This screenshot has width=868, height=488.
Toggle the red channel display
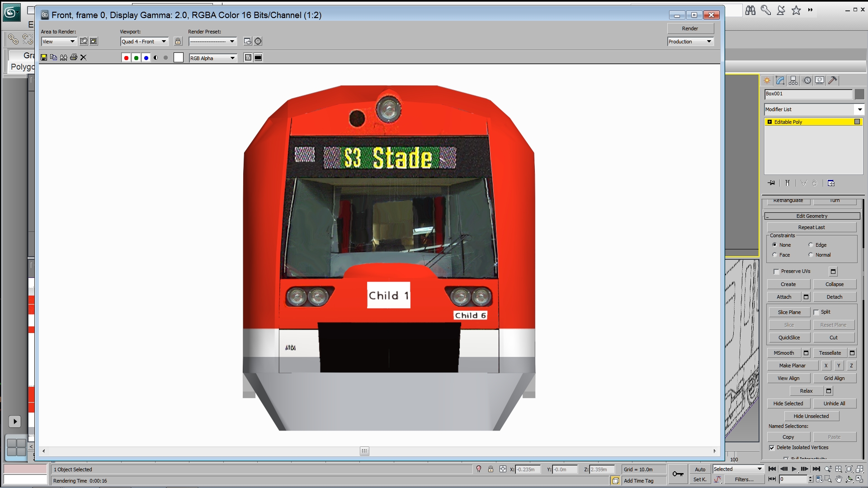coord(126,58)
